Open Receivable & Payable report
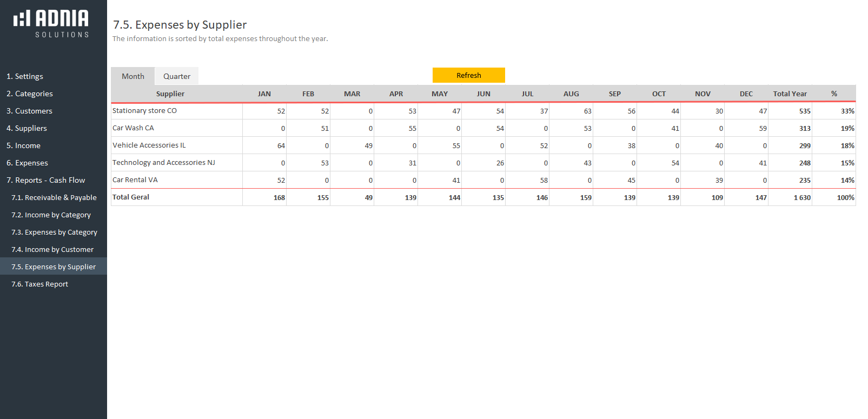The image size is (868, 419). [x=54, y=197]
